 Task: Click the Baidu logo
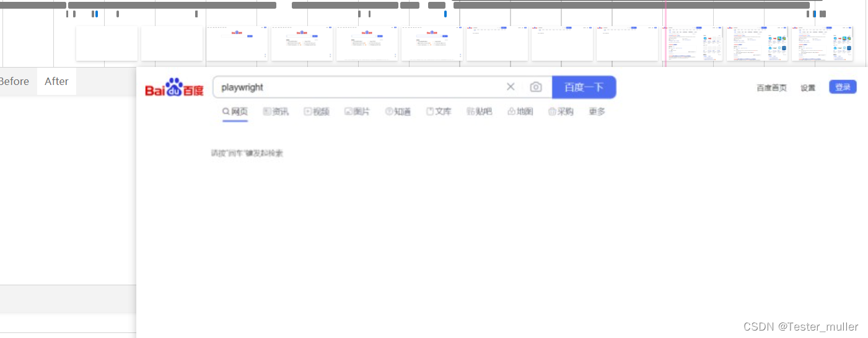pyautogui.click(x=174, y=87)
